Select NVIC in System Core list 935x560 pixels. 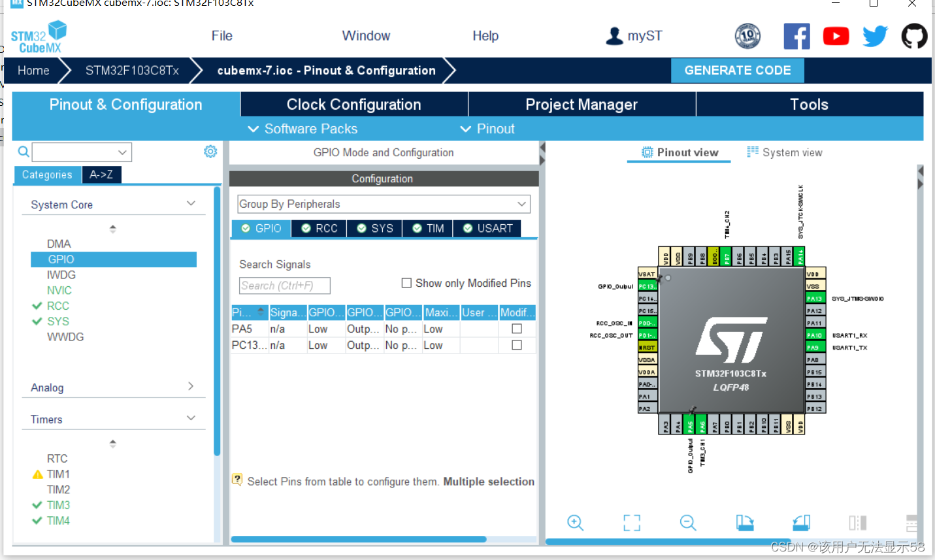(x=59, y=290)
